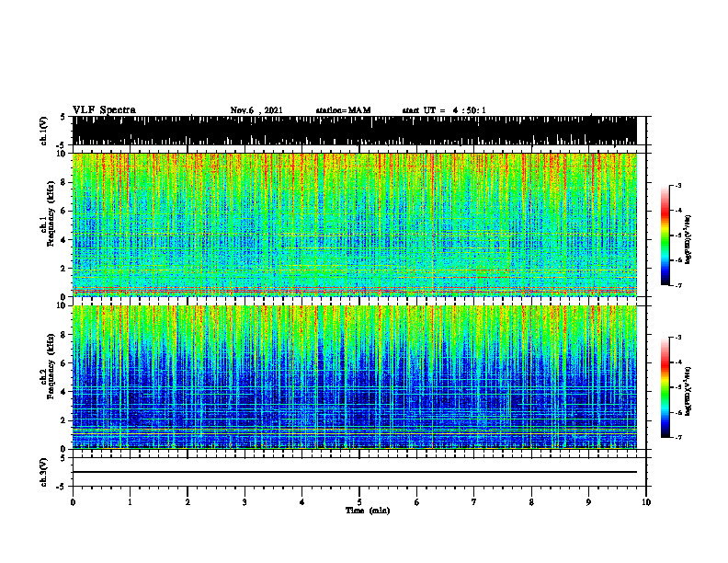Click the ch.2 color bar log(PSD) label

[688, 391]
